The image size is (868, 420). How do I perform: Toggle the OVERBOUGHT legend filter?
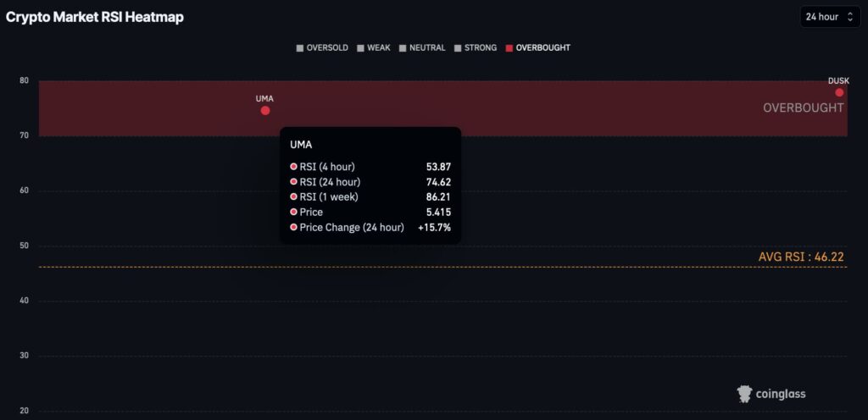coord(537,48)
